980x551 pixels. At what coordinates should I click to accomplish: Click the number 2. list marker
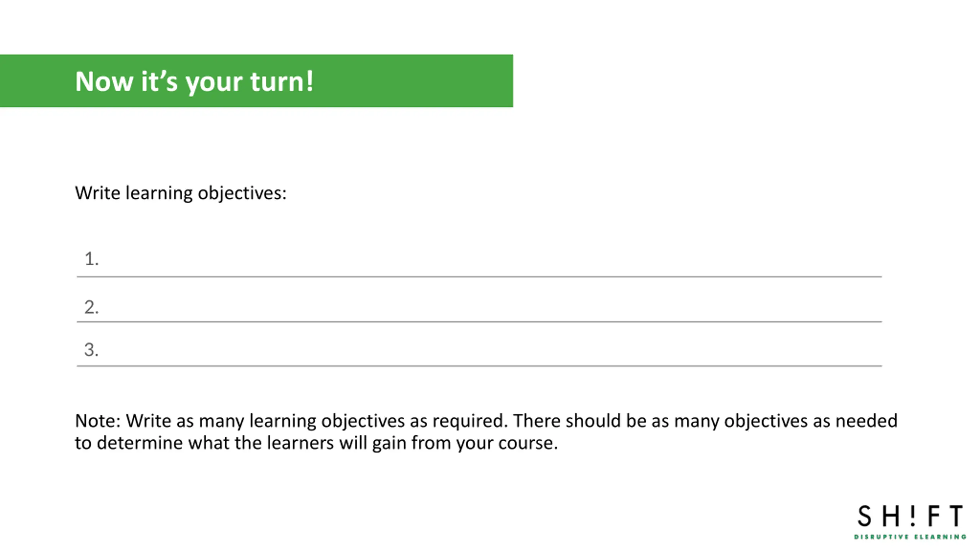pyautogui.click(x=91, y=307)
